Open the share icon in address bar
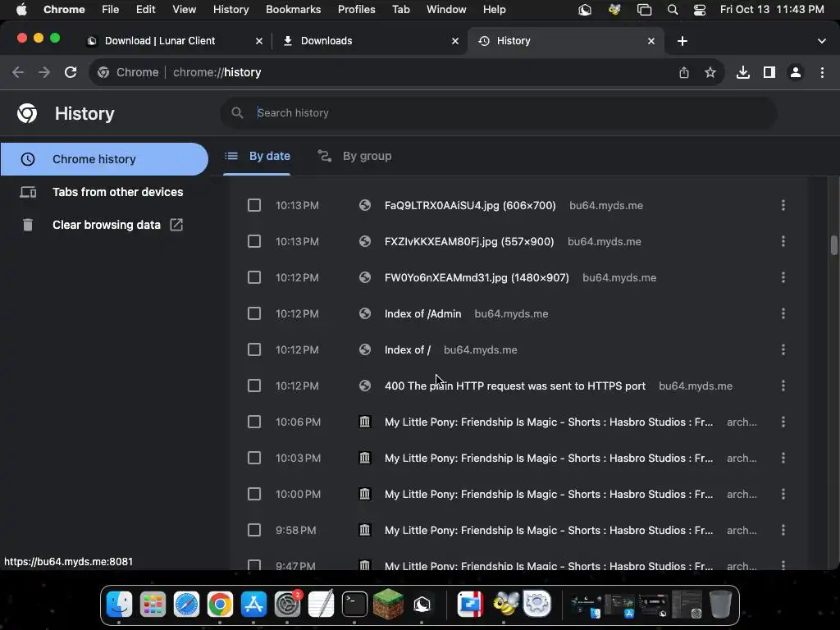Screen dimensions: 840x630 pos(684,72)
